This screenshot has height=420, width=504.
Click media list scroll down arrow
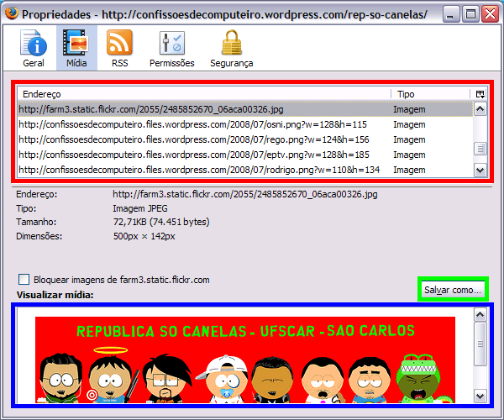(480, 170)
